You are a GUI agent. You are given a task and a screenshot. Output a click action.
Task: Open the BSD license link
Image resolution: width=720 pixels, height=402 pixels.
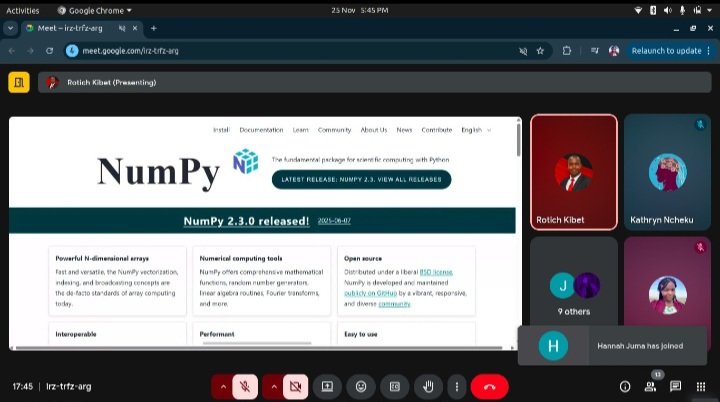(x=436, y=272)
